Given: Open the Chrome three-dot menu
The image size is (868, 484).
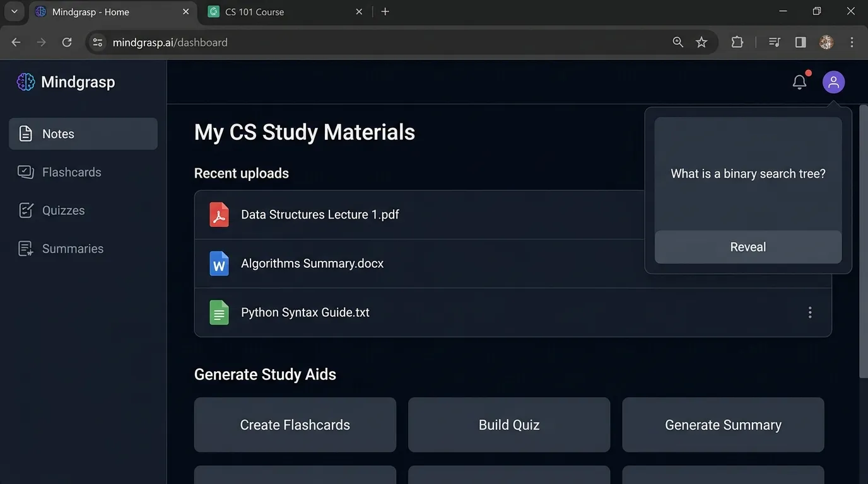Looking at the screenshot, I should [x=852, y=42].
